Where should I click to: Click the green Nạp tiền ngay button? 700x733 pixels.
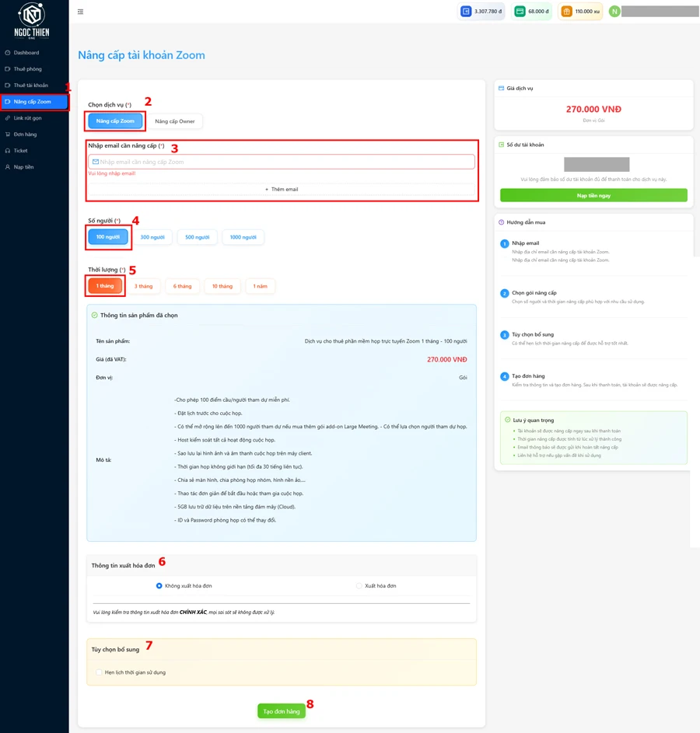593,196
